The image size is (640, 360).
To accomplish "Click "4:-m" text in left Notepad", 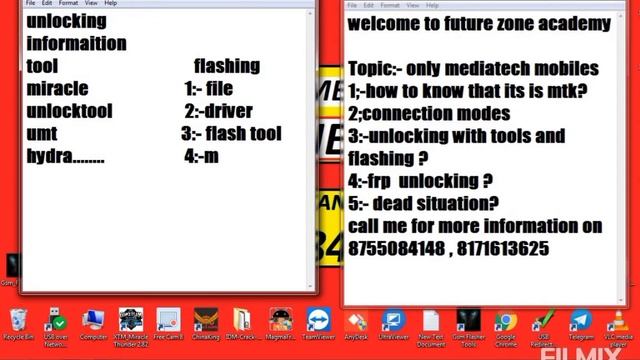I will coord(201,156).
